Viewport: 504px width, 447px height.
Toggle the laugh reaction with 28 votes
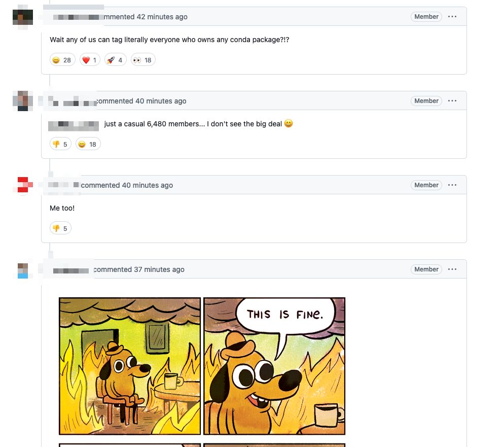click(x=62, y=60)
